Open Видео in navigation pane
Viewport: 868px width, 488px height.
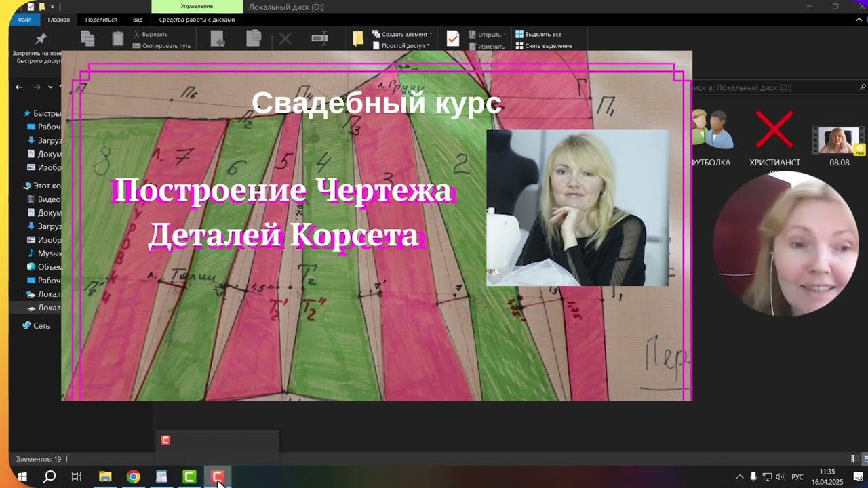point(44,199)
